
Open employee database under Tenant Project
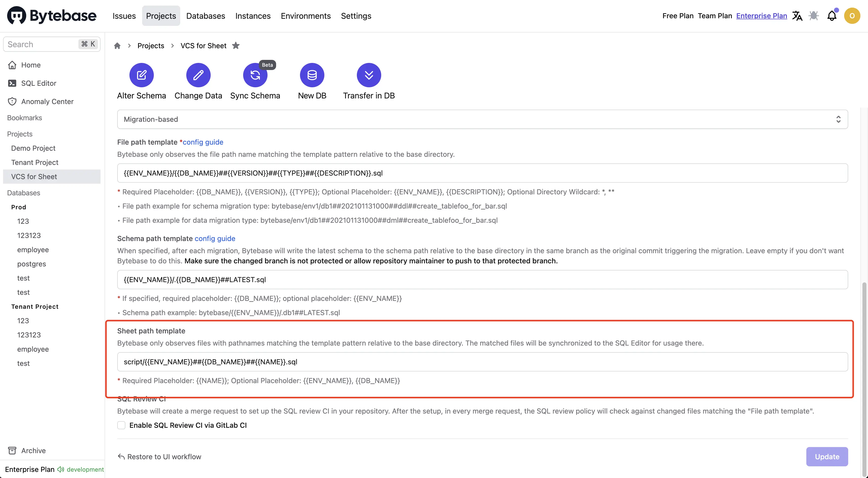tap(33, 349)
